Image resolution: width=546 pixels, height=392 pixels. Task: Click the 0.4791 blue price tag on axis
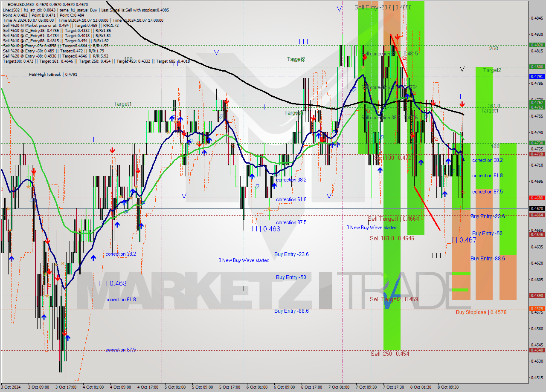(537, 77)
